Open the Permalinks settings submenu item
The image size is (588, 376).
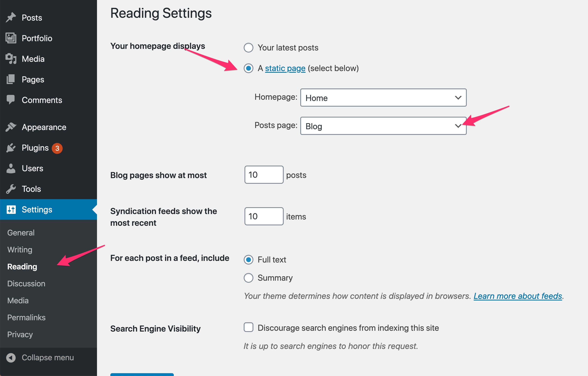click(x=26, y=317)
